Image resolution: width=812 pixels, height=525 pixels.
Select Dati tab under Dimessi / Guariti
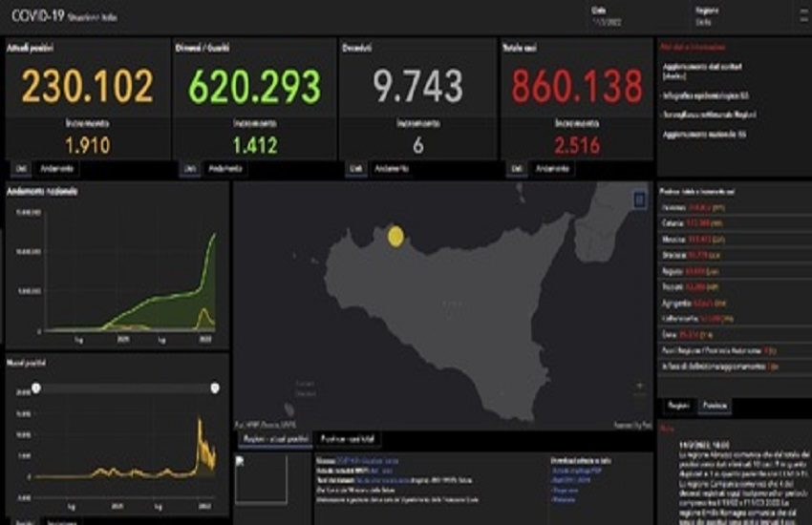[189, 168]
